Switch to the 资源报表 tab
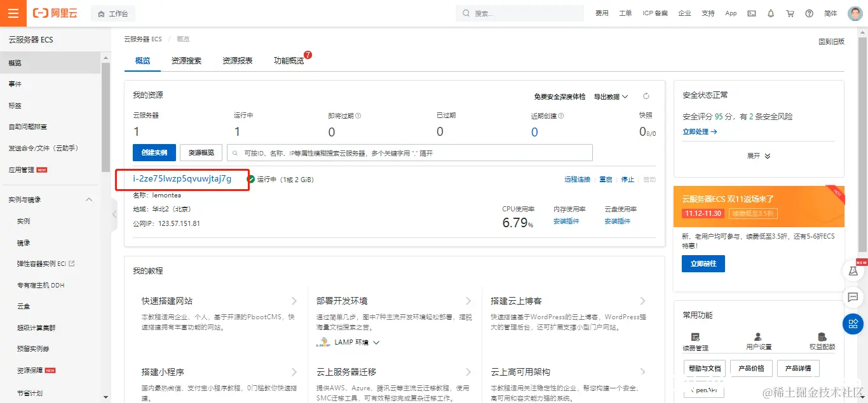Image resolution: width=868 pixels, height=403 pixels. [x=238, y=60]
